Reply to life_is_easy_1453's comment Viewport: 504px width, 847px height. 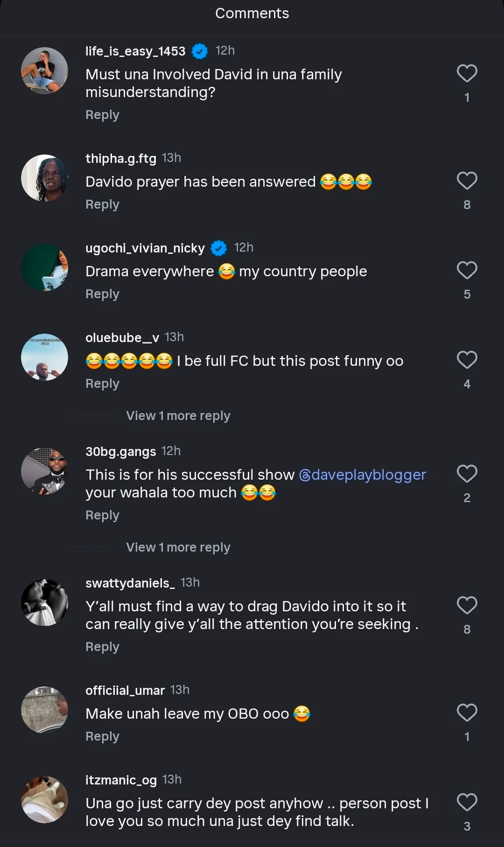102,115
